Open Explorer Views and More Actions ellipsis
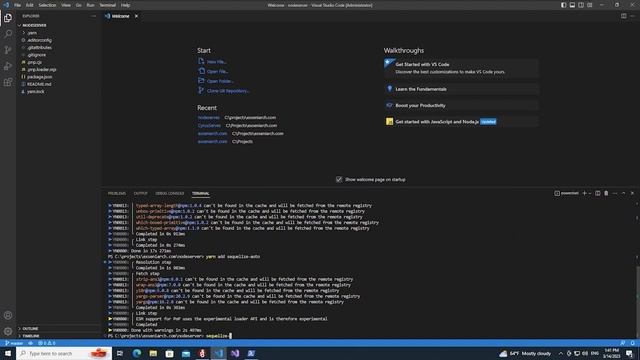640x360 pixels. [x=93, y=16]
